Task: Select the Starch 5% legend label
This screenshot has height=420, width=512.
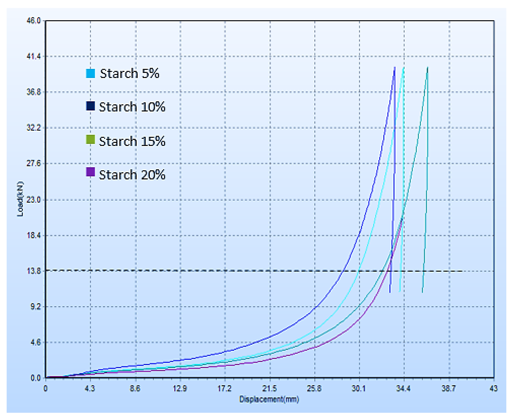Action: pos(130,73)
